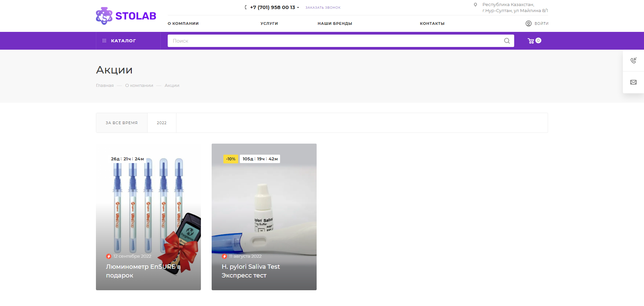Click the STOLAB logo
This screenshot has height=306, width=644.
pos(126,16)
